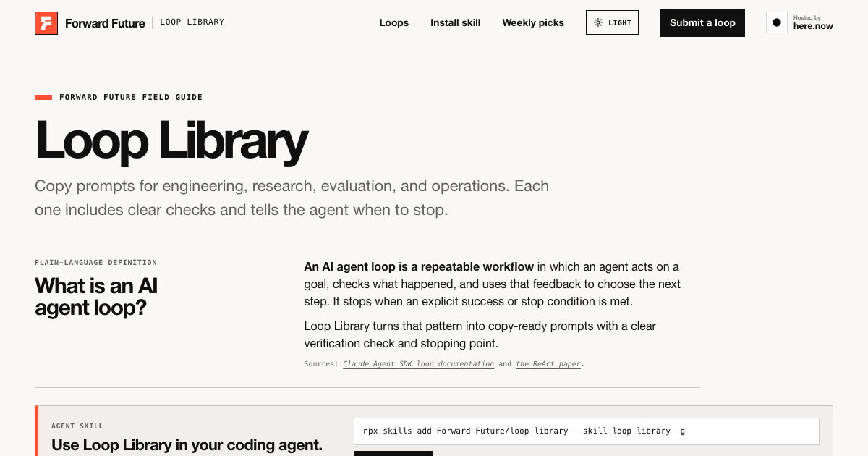The image size is (868, 456).
Task: Open the Forward Future home link
Action: click(90, 23)
